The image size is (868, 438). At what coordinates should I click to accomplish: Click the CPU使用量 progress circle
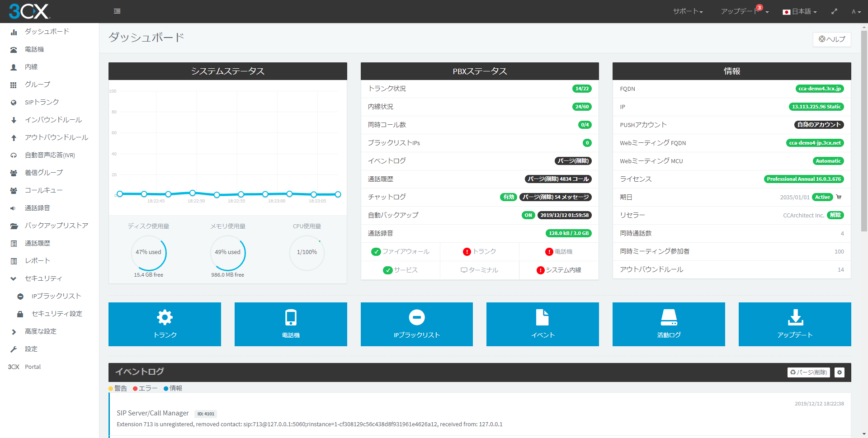click(307, 253)
